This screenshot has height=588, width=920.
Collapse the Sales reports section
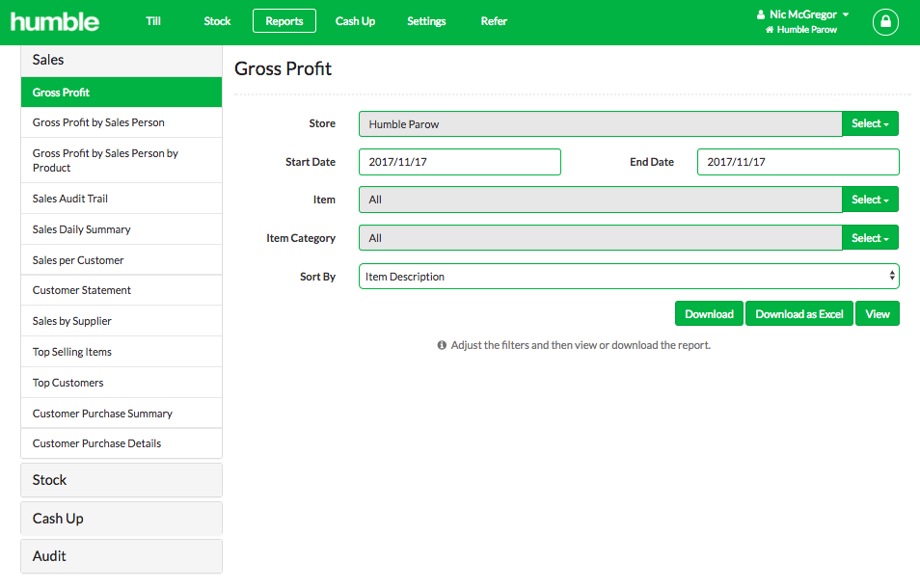122,60
